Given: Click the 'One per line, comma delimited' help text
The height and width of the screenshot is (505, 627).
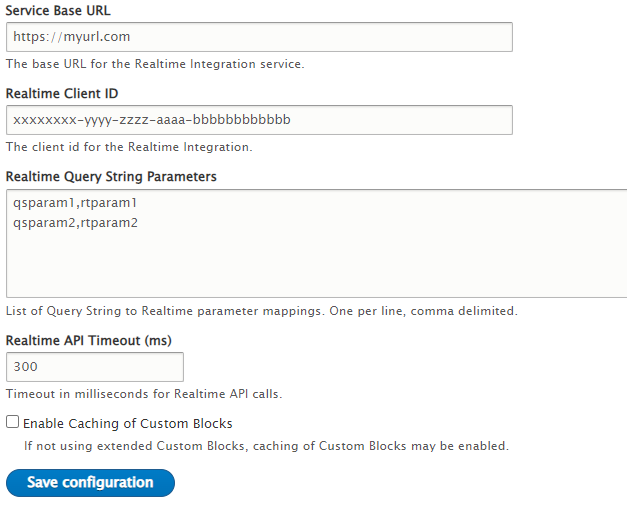Looking at the screenshot, I should (418, 311).
